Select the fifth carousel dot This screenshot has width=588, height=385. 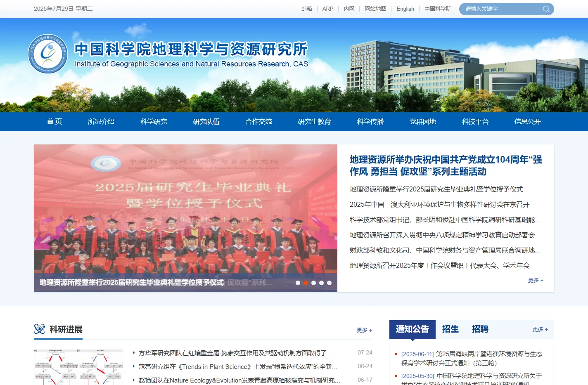coord(329,283)
